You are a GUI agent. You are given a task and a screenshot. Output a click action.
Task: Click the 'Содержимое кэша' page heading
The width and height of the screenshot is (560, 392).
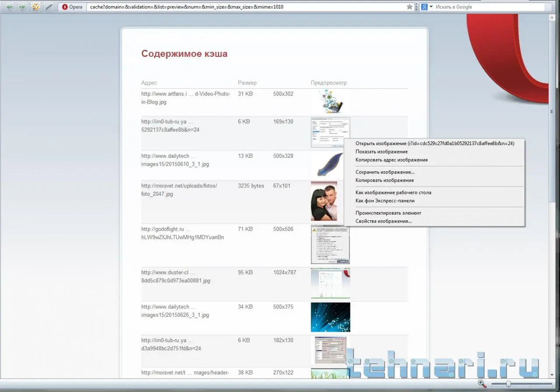(x=184, y=54)
